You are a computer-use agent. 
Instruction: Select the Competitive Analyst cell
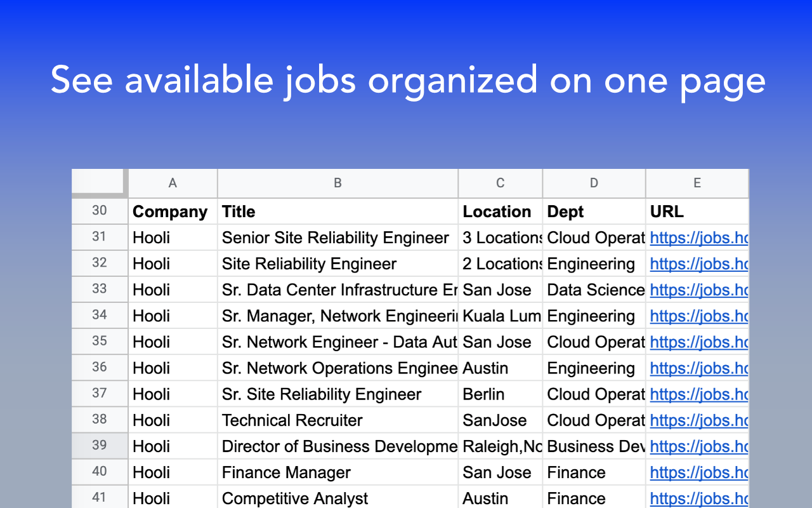pyautogui.click(x=337, y=497)
